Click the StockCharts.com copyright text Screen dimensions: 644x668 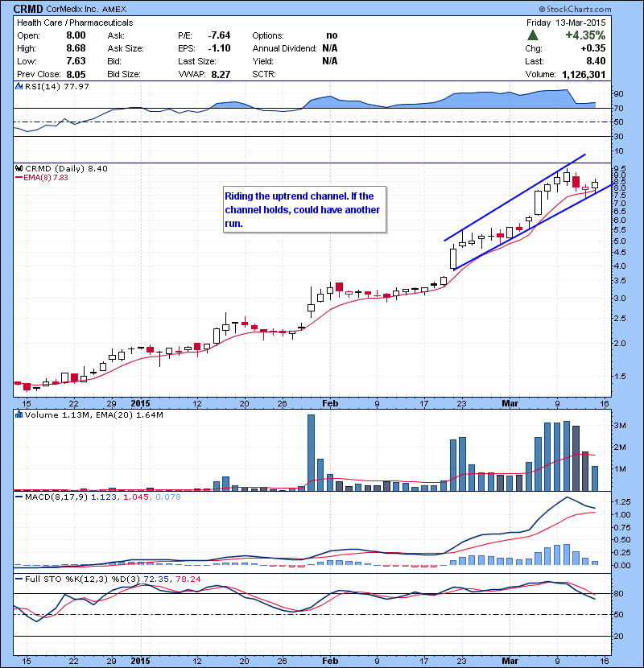click(x=575, y=9)
